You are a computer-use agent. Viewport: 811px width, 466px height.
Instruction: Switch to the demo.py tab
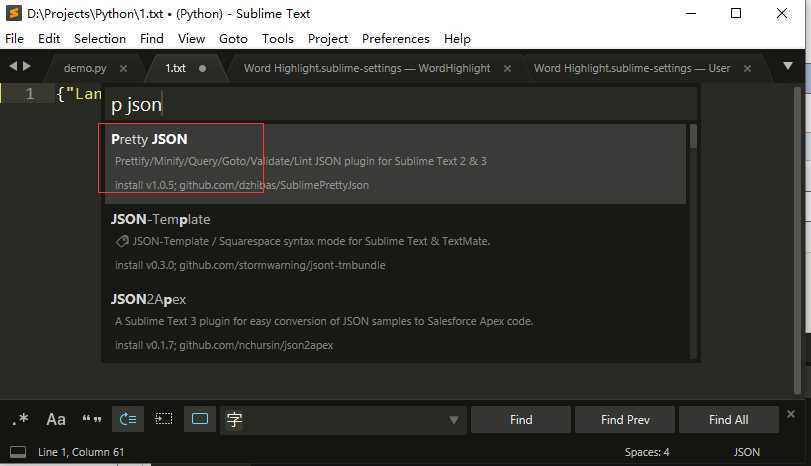[85, 68]
